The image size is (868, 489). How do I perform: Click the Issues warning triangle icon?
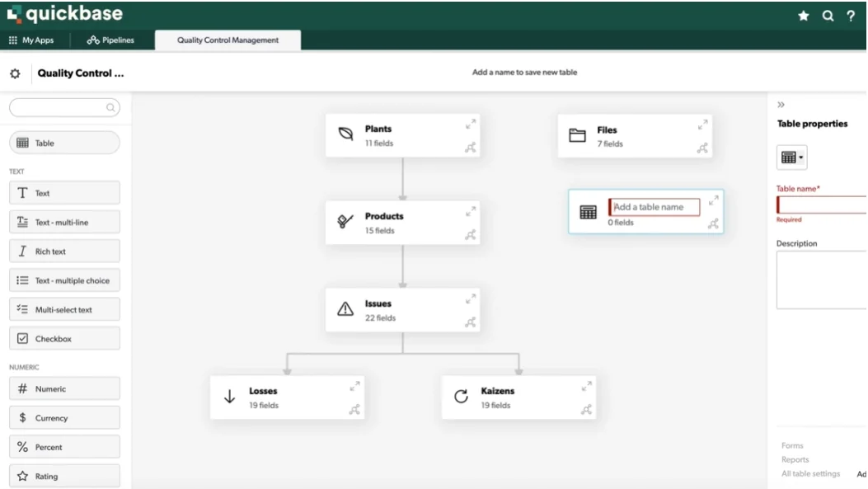click(345, 308)
